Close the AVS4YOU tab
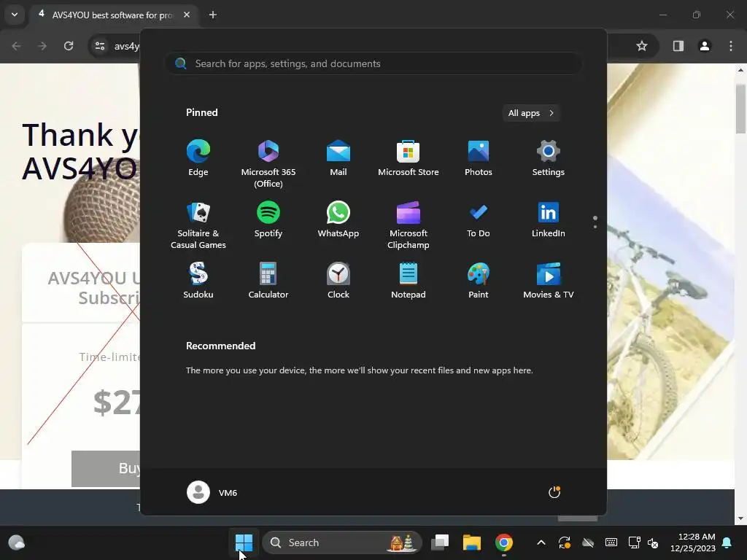The image size is (747, 560). pos(187,15)
